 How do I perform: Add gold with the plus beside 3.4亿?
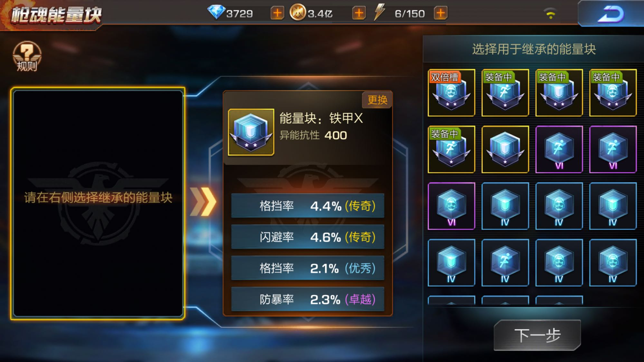point(359,14)
